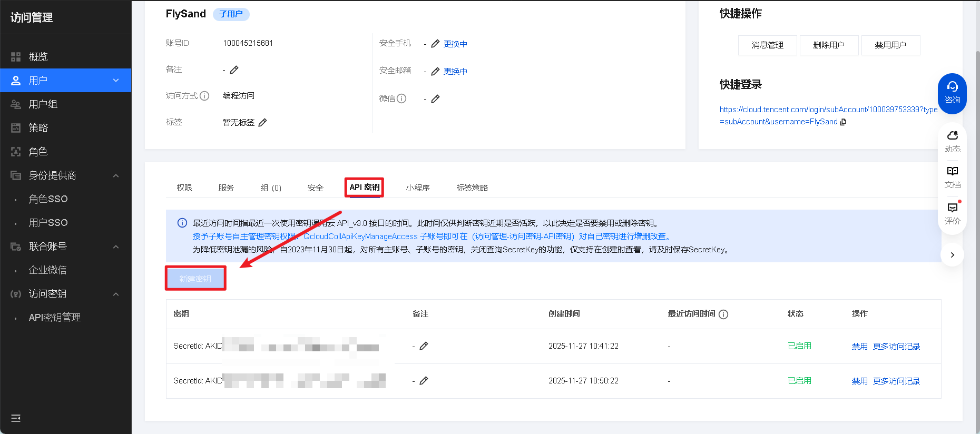Click the 新建密钥 button
Image resolution: width=980 pixels, height=434 pixels.
pos(195,278)
